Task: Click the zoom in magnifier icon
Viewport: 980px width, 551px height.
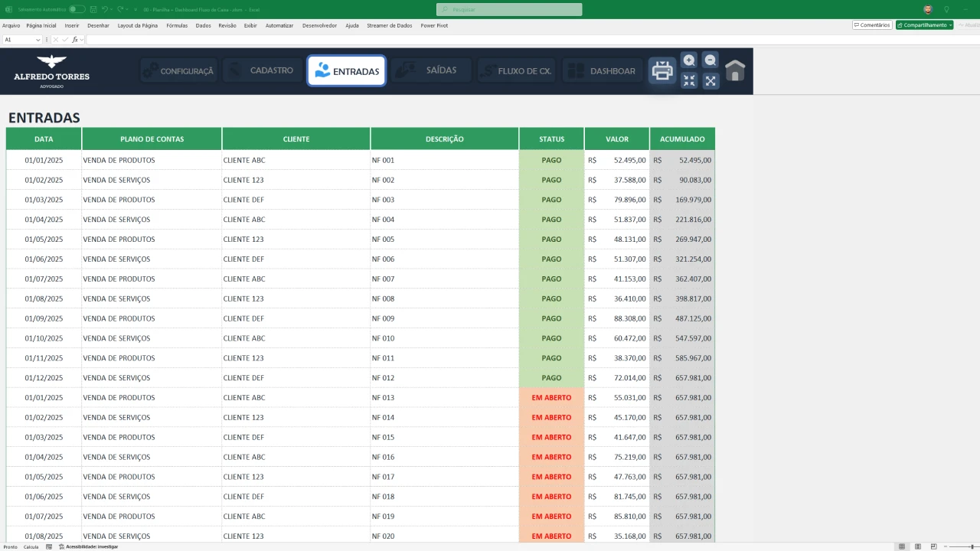Action: [x=689, y=60]
